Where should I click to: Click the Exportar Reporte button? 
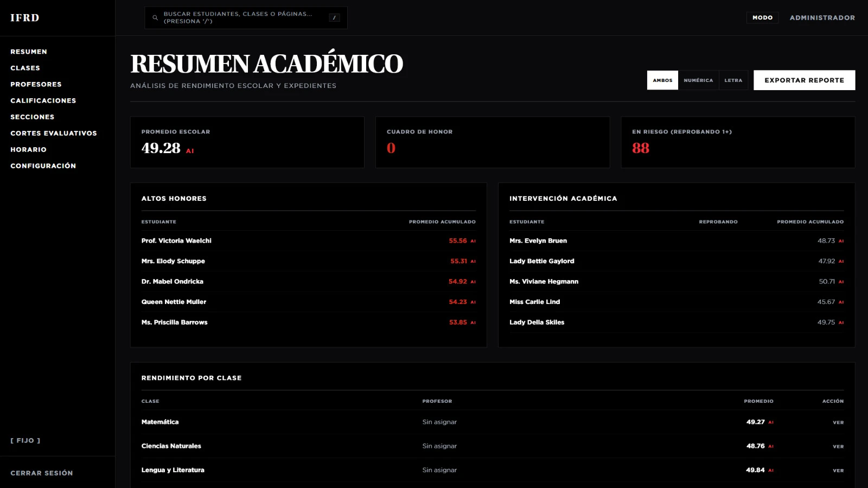click(804, 80)
